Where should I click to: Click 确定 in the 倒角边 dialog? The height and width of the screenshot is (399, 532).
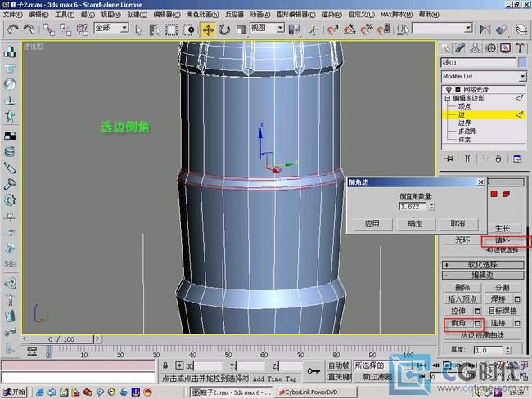(x=415, y=224)
